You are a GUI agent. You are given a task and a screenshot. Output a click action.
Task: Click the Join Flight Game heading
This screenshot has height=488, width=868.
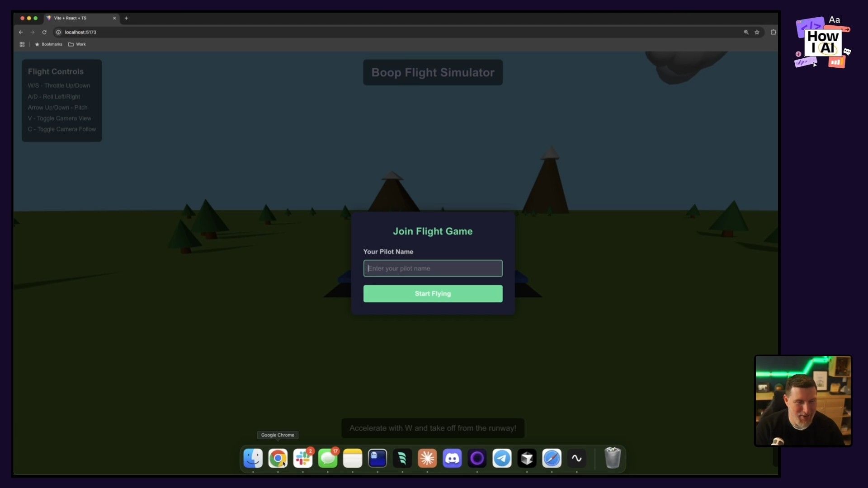coord(433,231)
